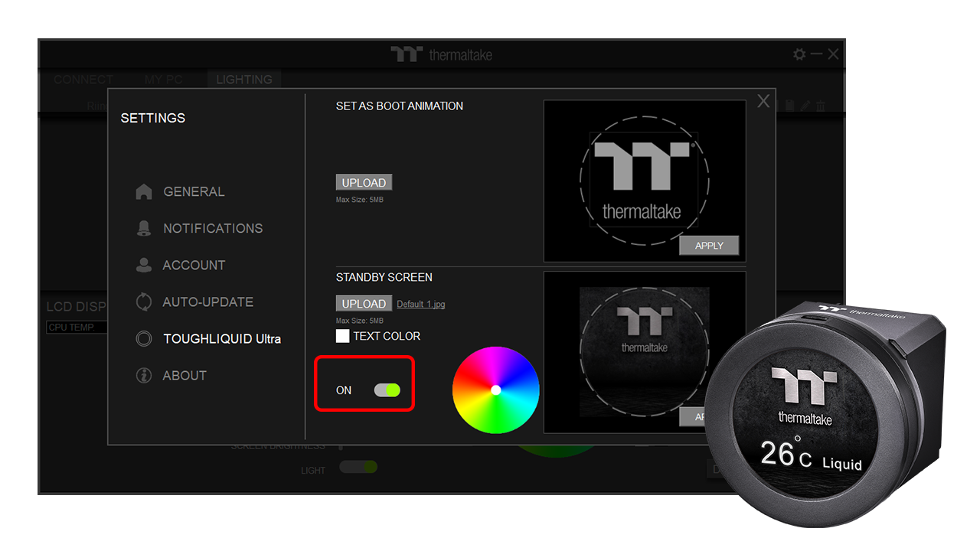Turn off the standby screen ON toggle

tap(387, 390)
